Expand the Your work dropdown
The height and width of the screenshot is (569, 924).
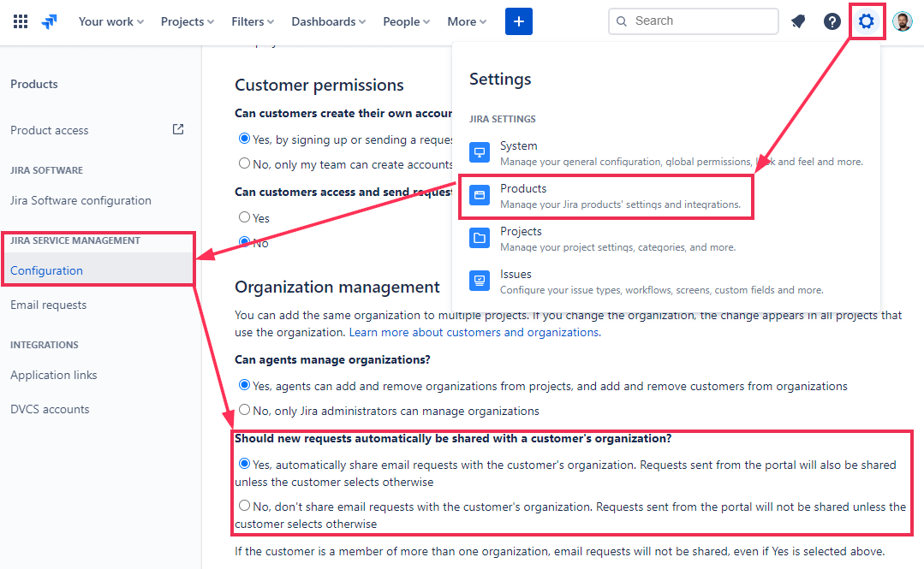click(110, 21)
